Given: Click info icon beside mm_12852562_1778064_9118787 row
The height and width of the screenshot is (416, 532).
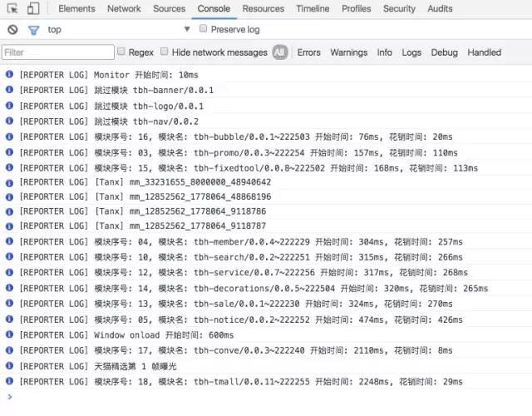Looking at the screenshot, I should tap(9, 226).
